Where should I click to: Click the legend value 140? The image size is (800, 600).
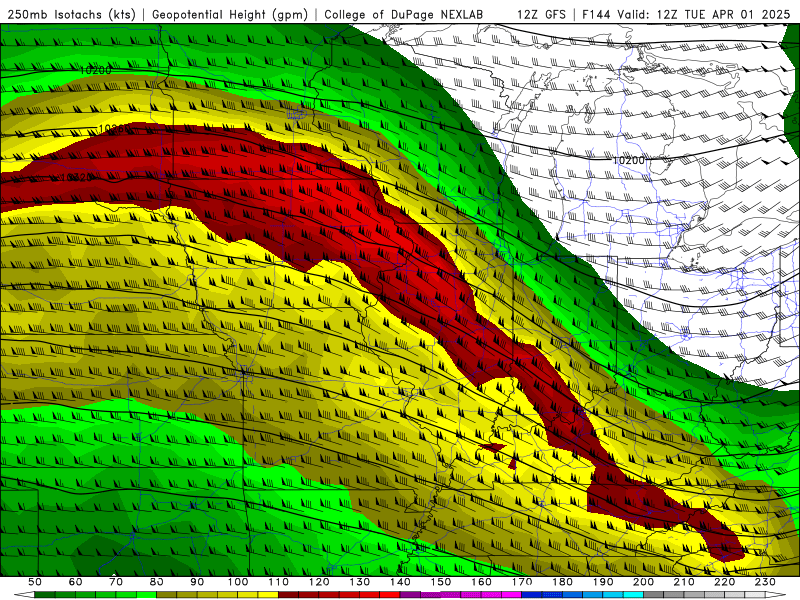400,582
